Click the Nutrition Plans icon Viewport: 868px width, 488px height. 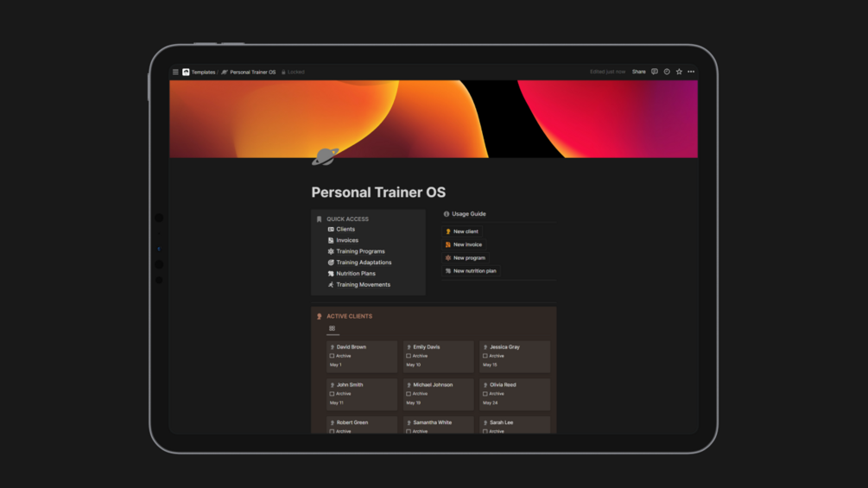tap(331, 273)
